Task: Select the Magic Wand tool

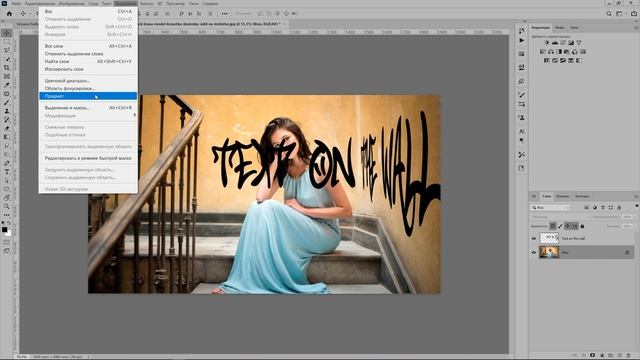Action: (x=7, y=59)
